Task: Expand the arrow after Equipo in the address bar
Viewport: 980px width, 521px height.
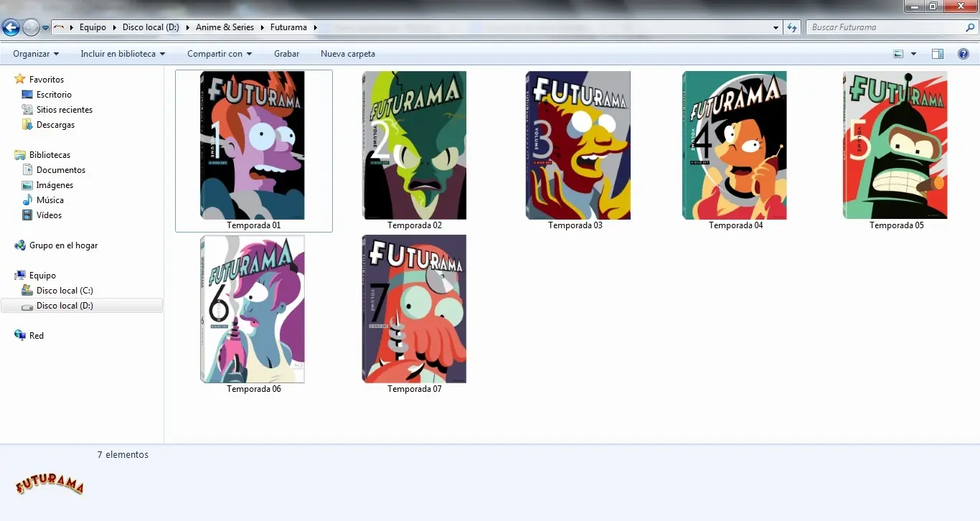Action: (x=113, y=27)
